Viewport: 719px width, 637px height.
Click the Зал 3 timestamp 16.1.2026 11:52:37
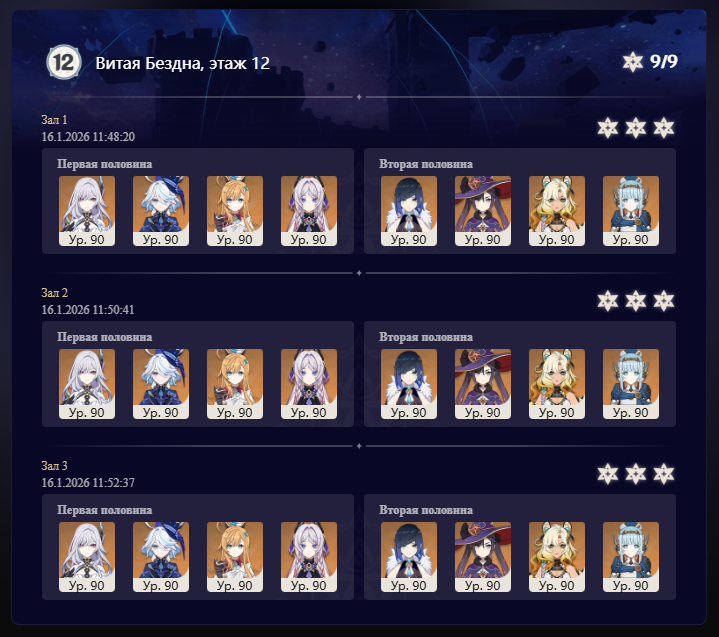click(88, 482)
